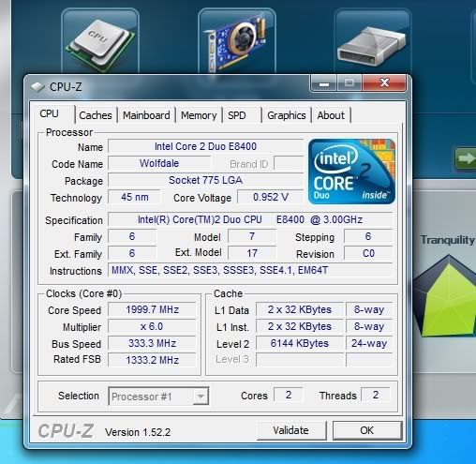
Task: Open the SPD tab
Action: [237, 115]
